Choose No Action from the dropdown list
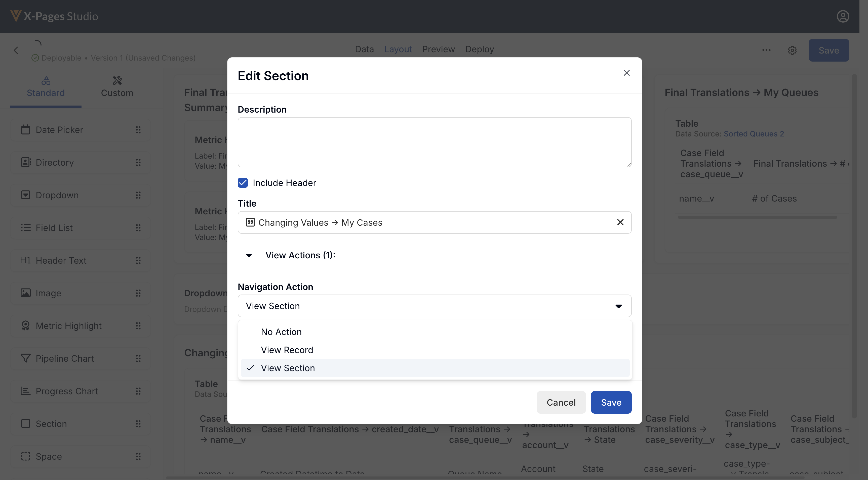The height and width of the screenshot is (480, 868). click(281, 332)
